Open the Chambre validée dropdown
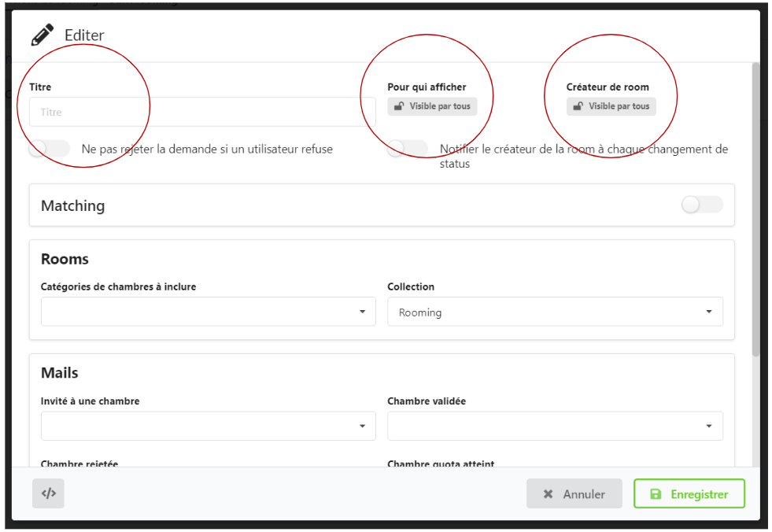The width and height of the screenshot is (772, 532). click(555, 426)
